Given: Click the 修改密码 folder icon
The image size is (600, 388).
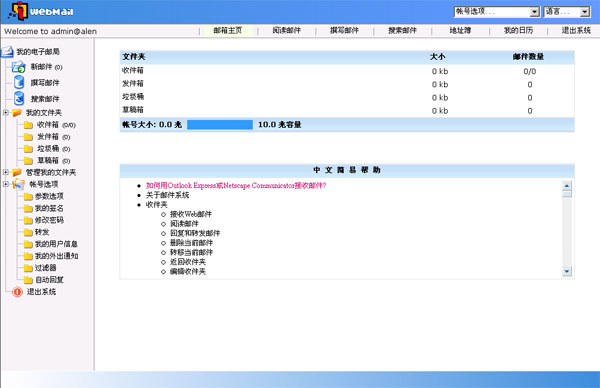Looking at the screenshot, I should (28, 220).
